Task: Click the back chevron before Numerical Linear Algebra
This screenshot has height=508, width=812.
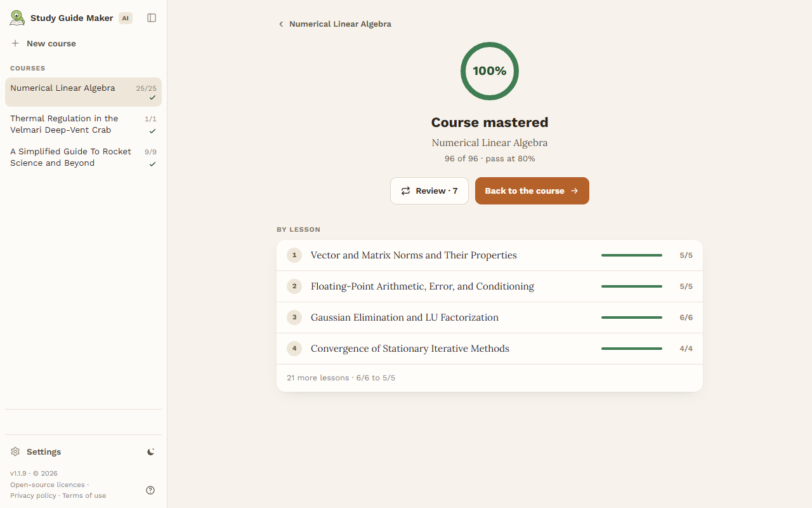Action: click(x=281, y=24)
